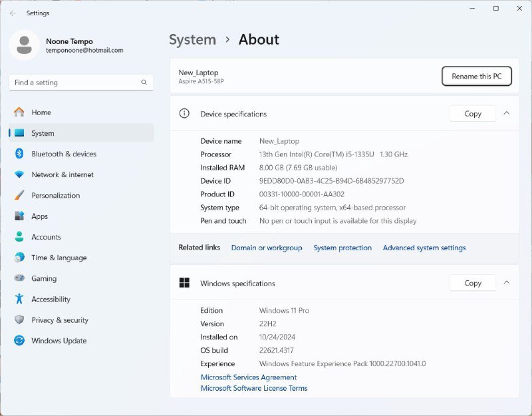Click the Time & language globe icon
This screenshot has width=532, height=416.
click(x=19, y=258)
